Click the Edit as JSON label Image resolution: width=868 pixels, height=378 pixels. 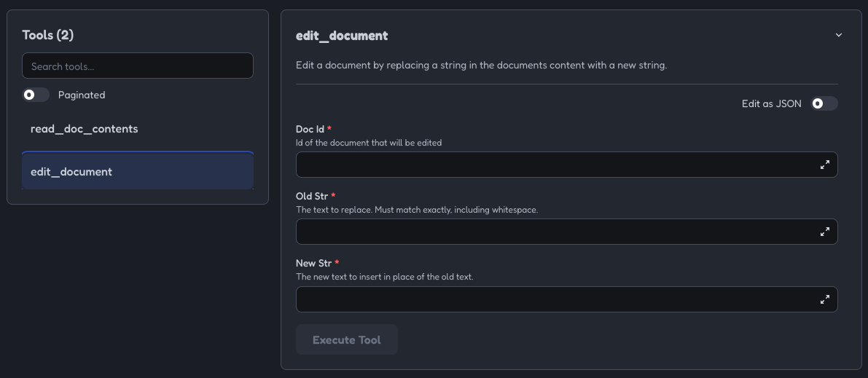click(772, 103)
